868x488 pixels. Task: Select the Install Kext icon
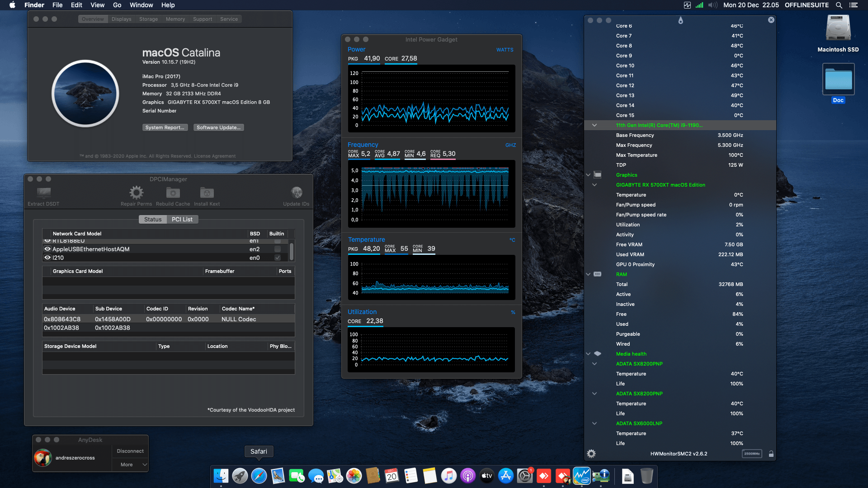(207, 192)
